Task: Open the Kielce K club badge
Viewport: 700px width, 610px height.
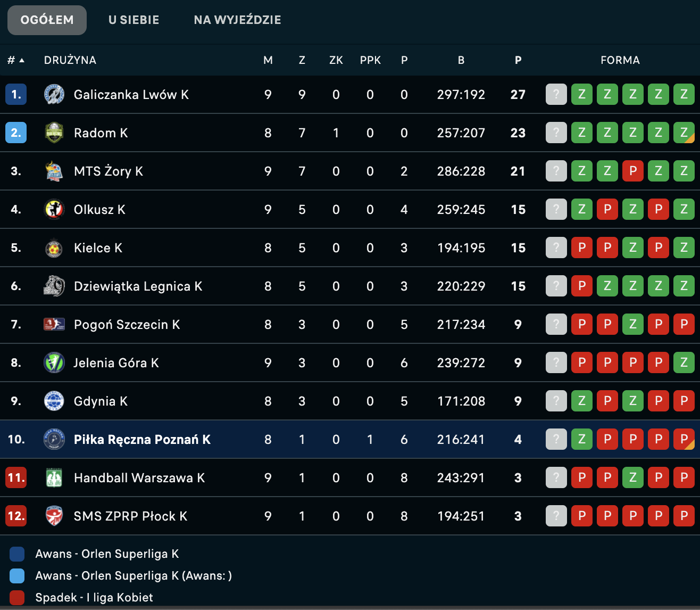Action: coord(54,248)
